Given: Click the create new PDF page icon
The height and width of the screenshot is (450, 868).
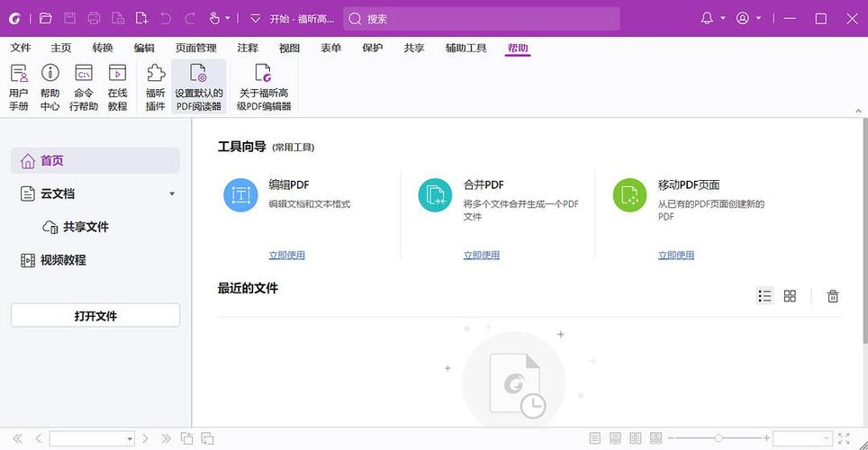Looking at the screenshot, I should pyautogui.click(x=141, y=18).
